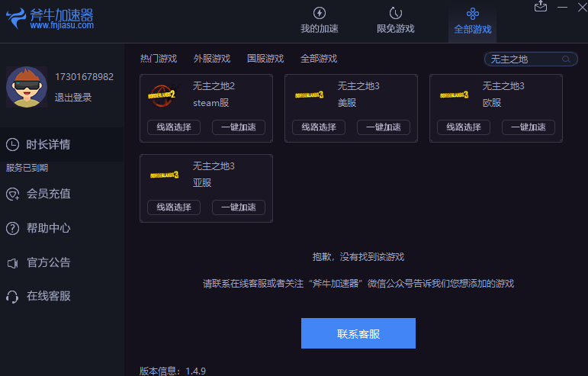Click 线路选择 for 无主之地3 亚服
Screen dimensions: 588x376
point(174,207)
